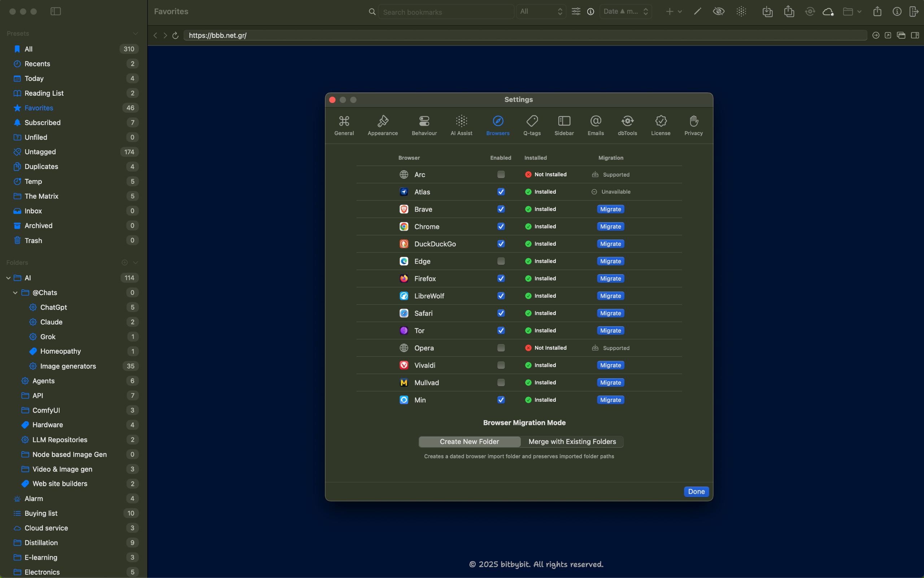Add new folder via circle plus icon
The height and width of the screenshot is (578, 924).
[x=125, y=263]
